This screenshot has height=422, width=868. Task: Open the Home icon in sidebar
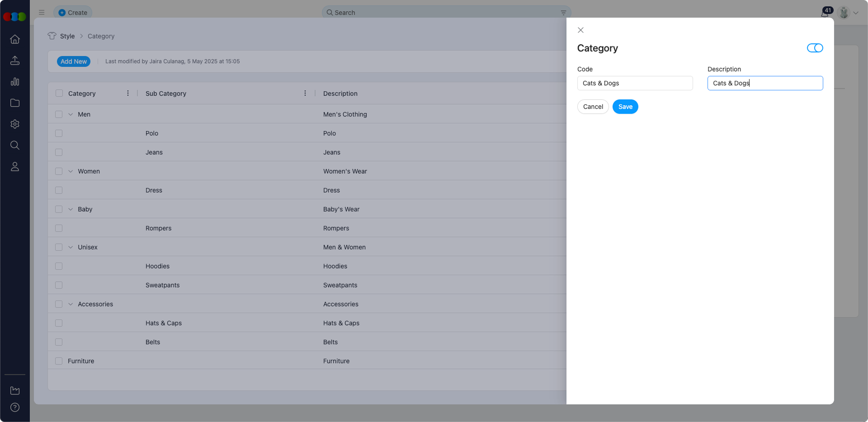(x=15, y=39)
